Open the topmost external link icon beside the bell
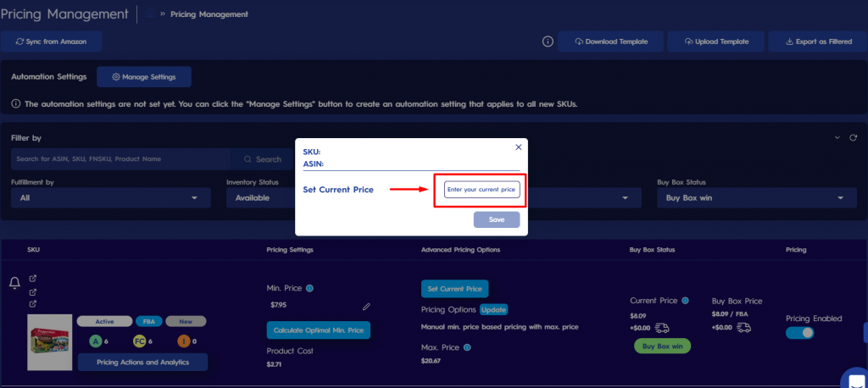This screenshot has height=388, width=868. (x=33, y=279)
